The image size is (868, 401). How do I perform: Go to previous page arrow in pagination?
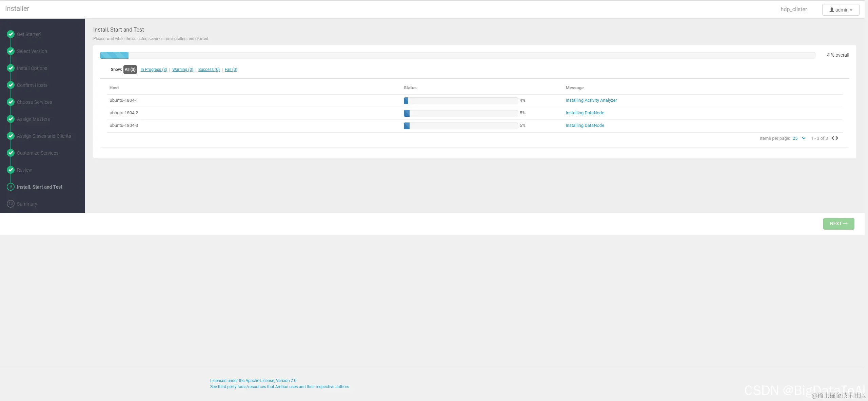pyautogui.click(x=833, y=138)
